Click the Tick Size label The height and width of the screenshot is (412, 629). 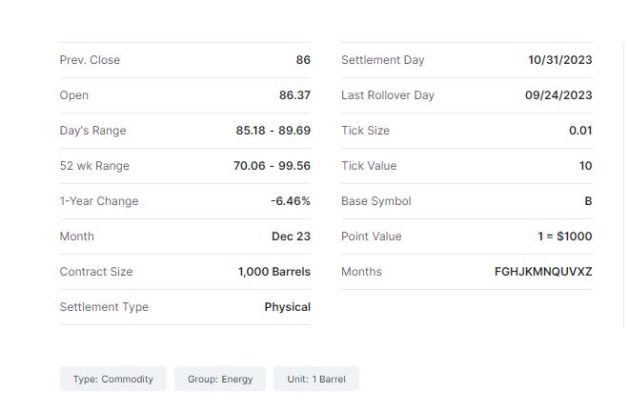click(x=365, y=131)
